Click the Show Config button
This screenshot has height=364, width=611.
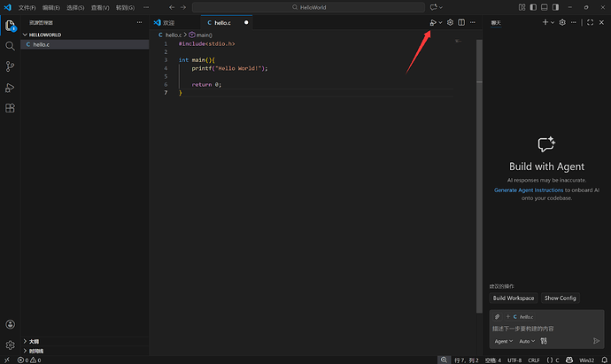pyautogui.click(x=560, y=298)
